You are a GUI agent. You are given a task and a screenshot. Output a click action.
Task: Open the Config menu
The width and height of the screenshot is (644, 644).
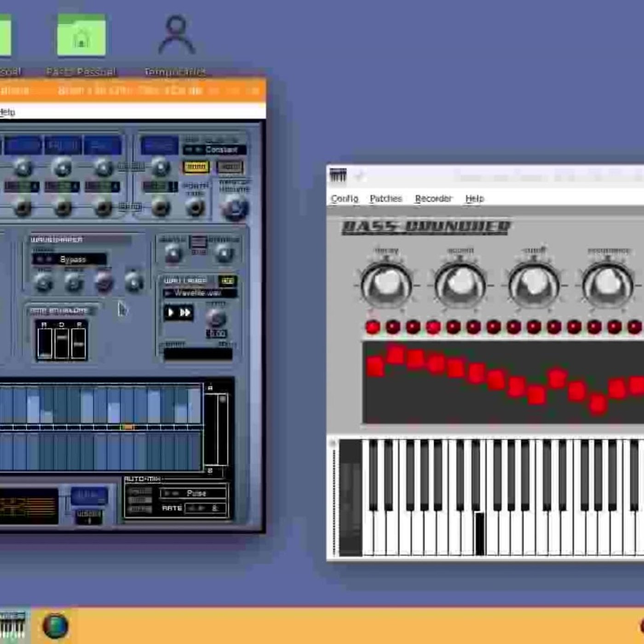click(345, 199)
